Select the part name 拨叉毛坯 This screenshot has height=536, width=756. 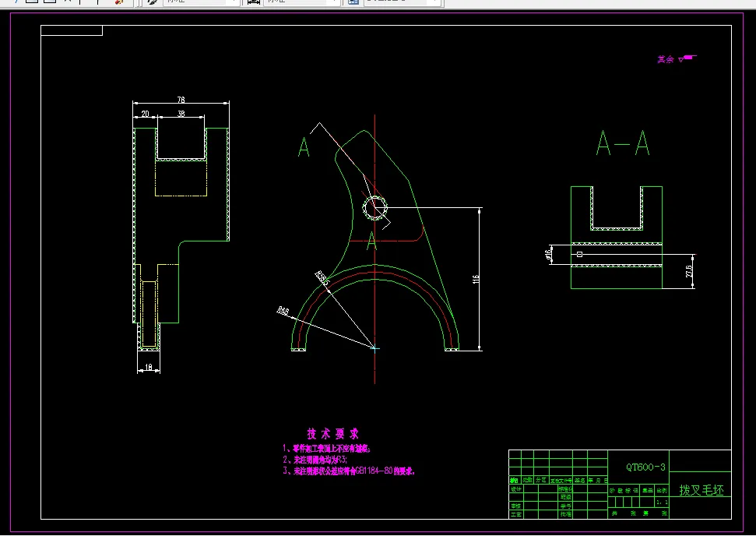tap(701, 491)
